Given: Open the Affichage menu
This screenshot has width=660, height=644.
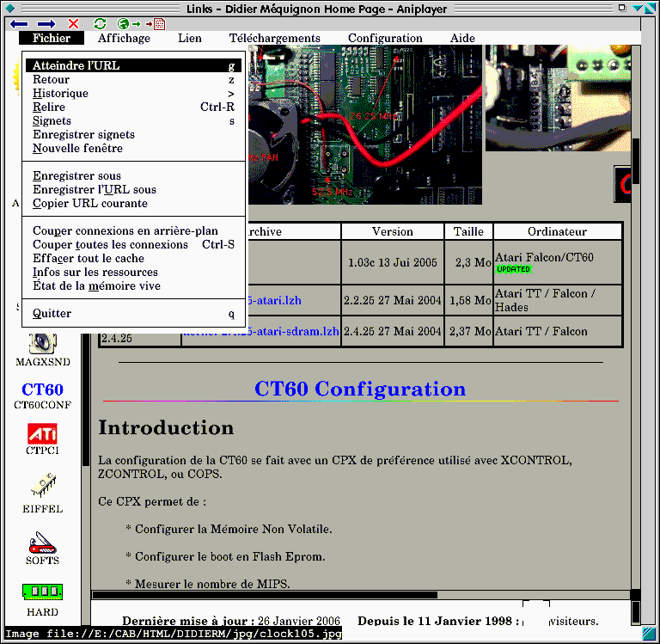Looking at the screenshot, I should point(124,38).
